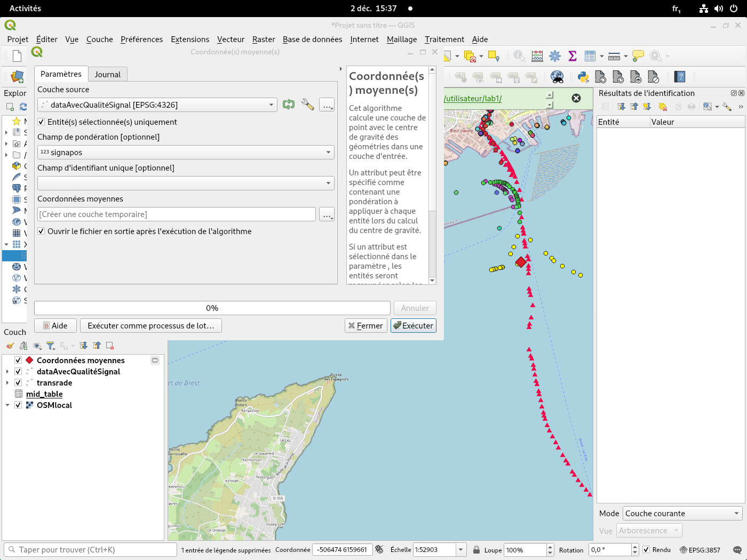Click the remove layer icon in layers panel
This screenshot has height=560, width=747.
click(x=110, y=346)
